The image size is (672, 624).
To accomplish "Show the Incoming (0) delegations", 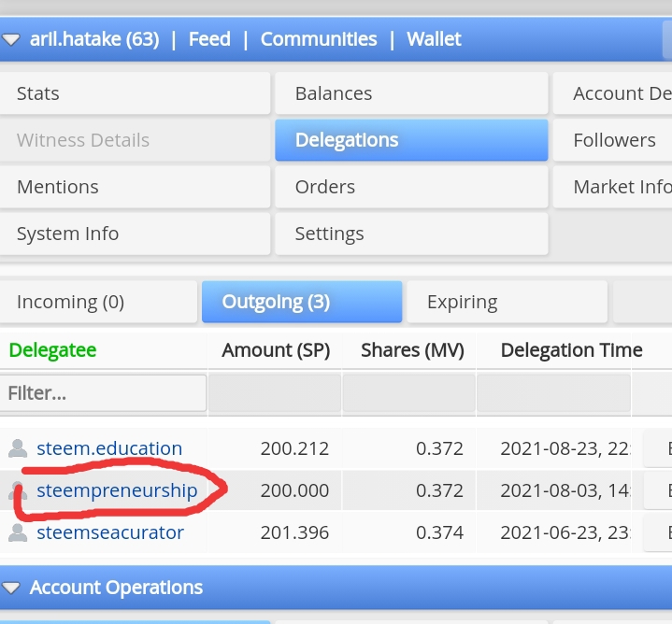I will click(98, 302).
